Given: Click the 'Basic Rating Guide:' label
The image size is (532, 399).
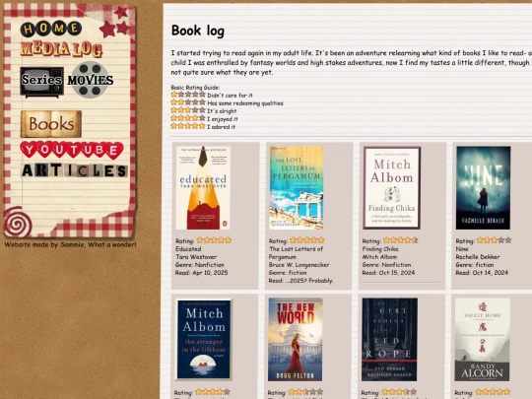Looking at the screenshot, I should (195, 88).
